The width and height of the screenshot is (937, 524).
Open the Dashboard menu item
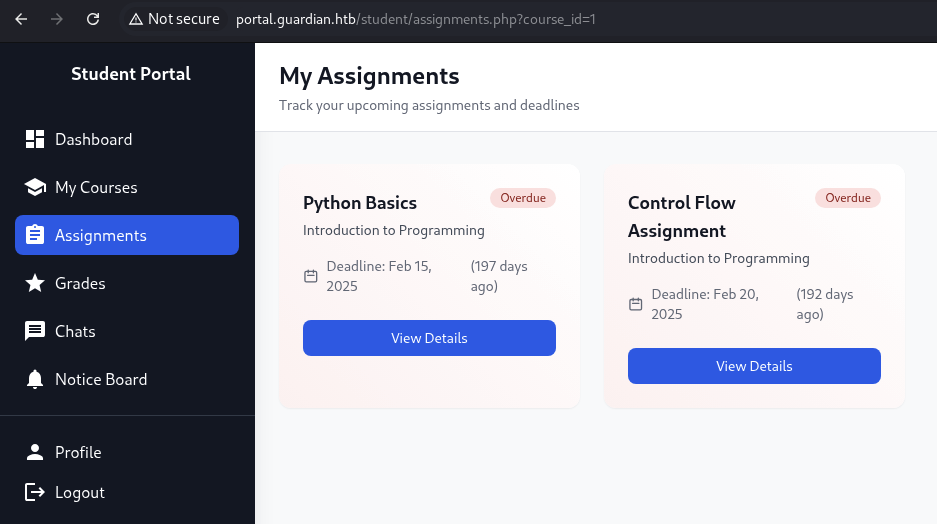click(x=127, y=139)
